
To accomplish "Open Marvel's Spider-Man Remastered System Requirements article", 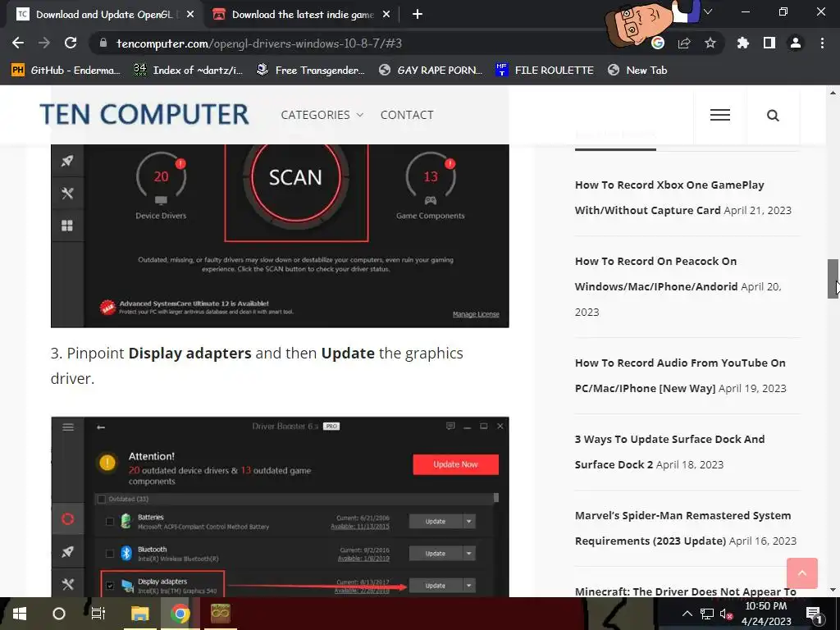I will (683, 528).
